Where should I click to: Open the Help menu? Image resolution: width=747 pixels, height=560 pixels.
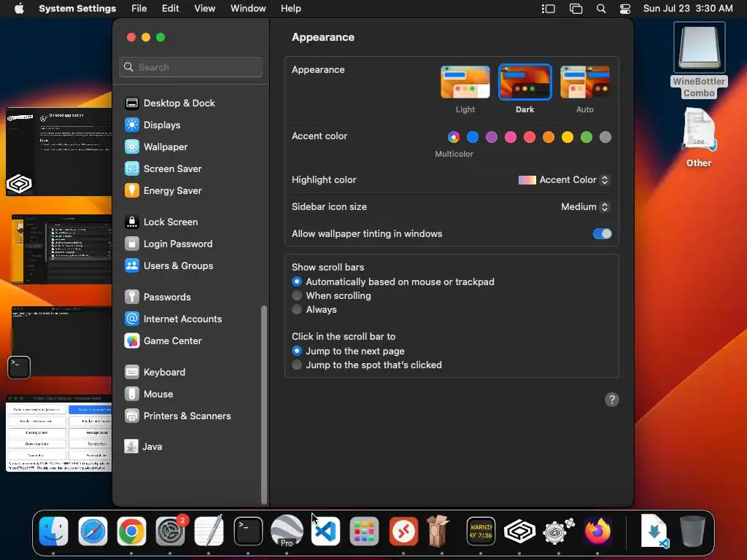point(290,9)
